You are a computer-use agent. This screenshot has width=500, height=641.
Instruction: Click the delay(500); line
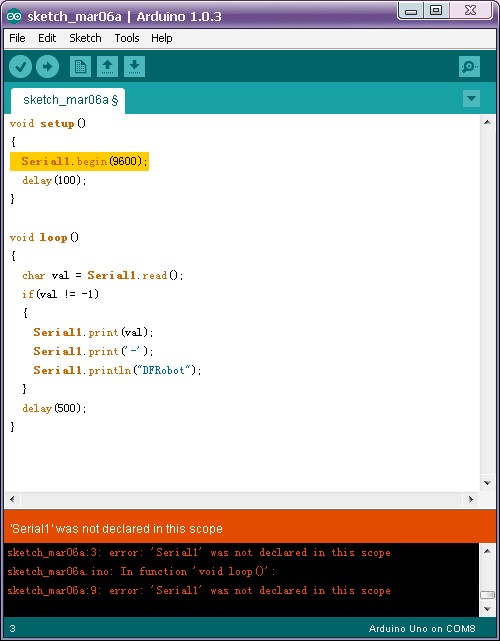(54, 408)
